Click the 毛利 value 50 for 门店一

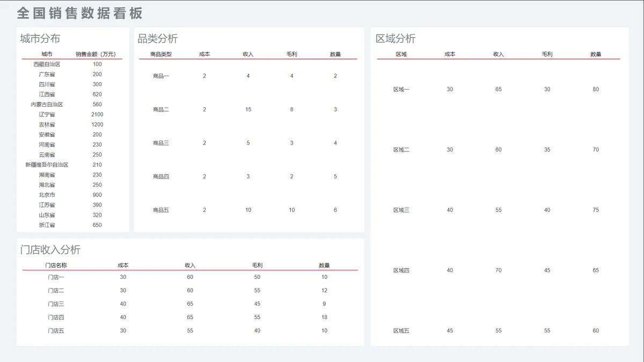point(257,277)
